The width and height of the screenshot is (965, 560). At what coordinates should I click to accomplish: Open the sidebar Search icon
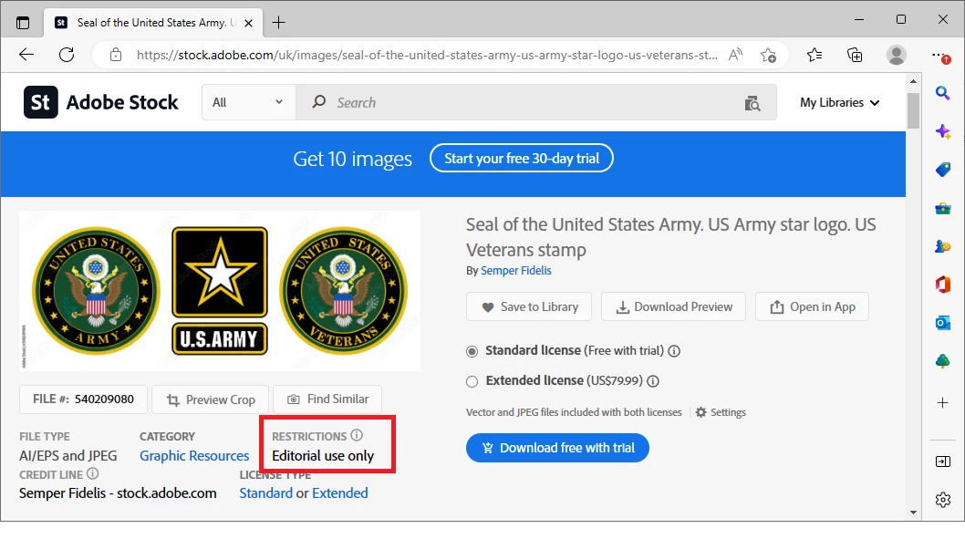(x=943, y=93)
